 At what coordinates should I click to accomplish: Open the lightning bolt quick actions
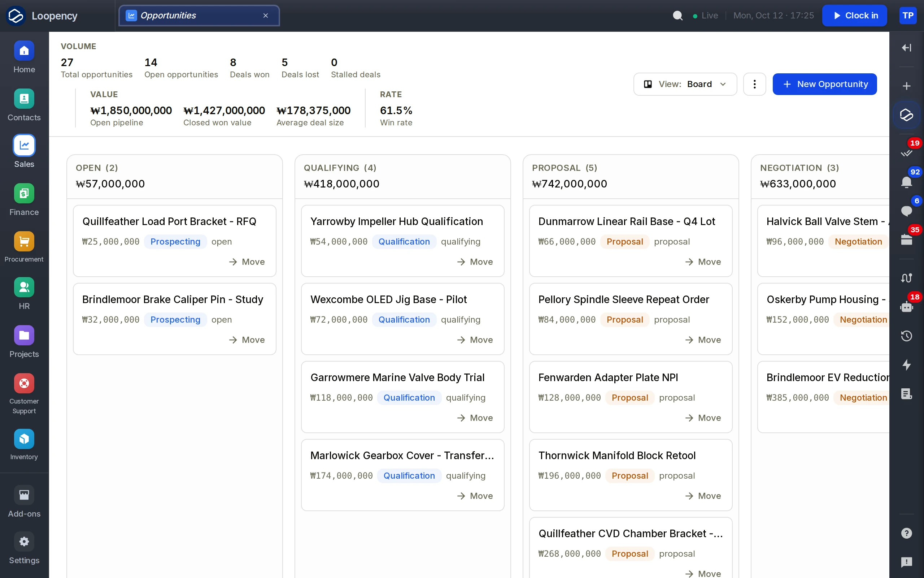906,365
